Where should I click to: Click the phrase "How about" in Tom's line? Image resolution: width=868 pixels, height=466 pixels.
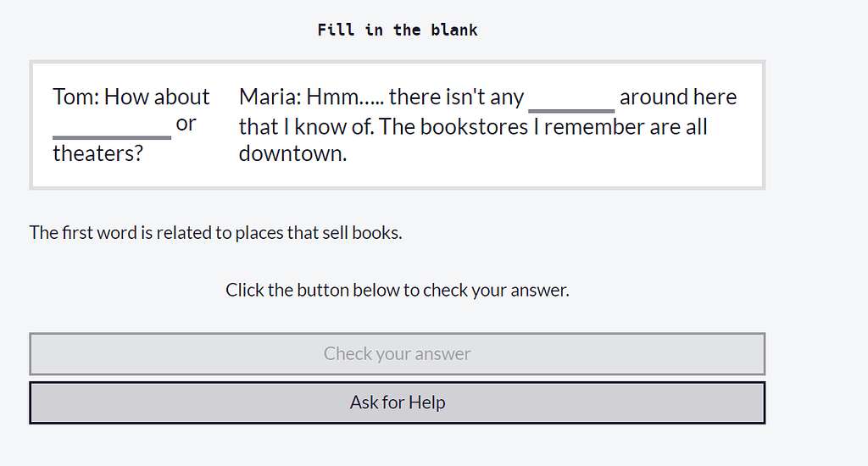point(157,97)
